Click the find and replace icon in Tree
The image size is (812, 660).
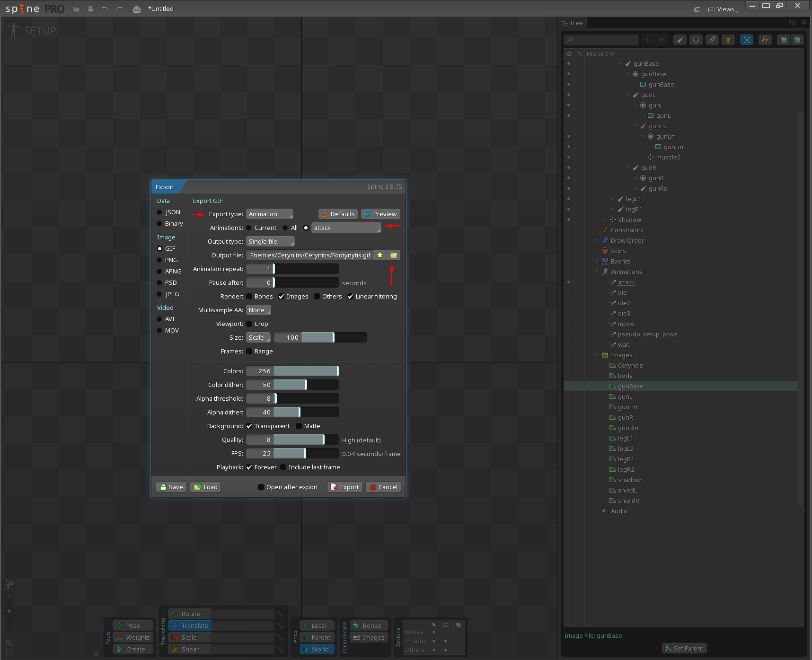(x=765, y=40)
